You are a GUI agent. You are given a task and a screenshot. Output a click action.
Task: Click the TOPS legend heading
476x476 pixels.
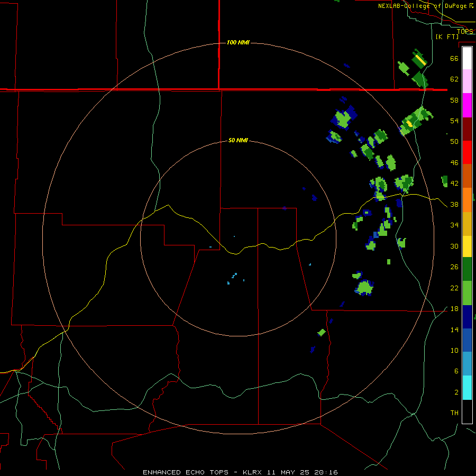[x=465, y=31]
